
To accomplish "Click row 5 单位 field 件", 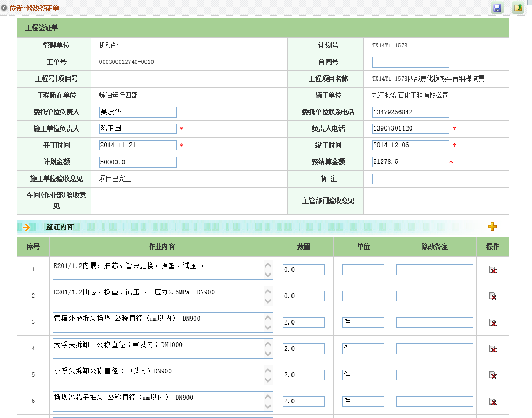I will (x=363, y=375).
